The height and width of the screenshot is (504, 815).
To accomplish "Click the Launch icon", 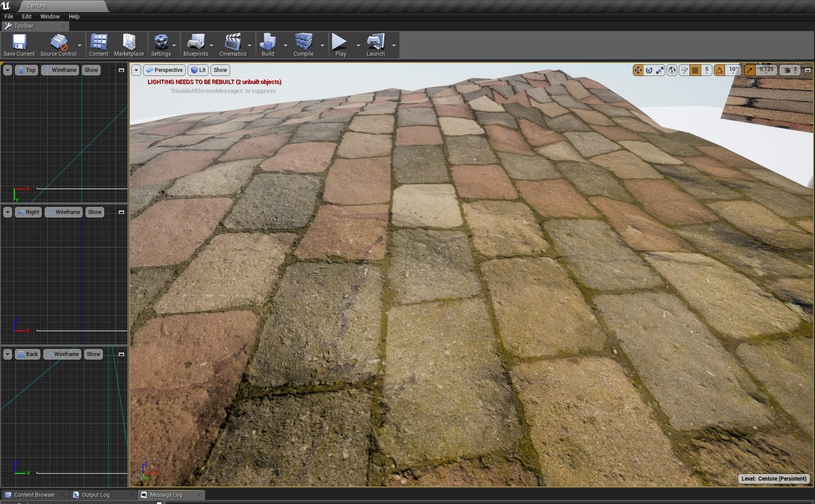I will [375, 43].
